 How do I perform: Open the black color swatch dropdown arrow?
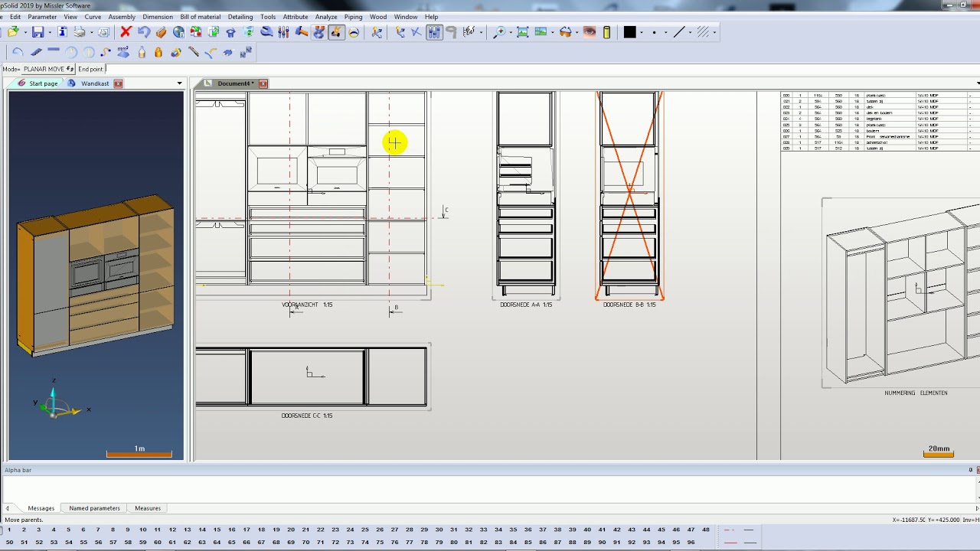tap(642, 32)
